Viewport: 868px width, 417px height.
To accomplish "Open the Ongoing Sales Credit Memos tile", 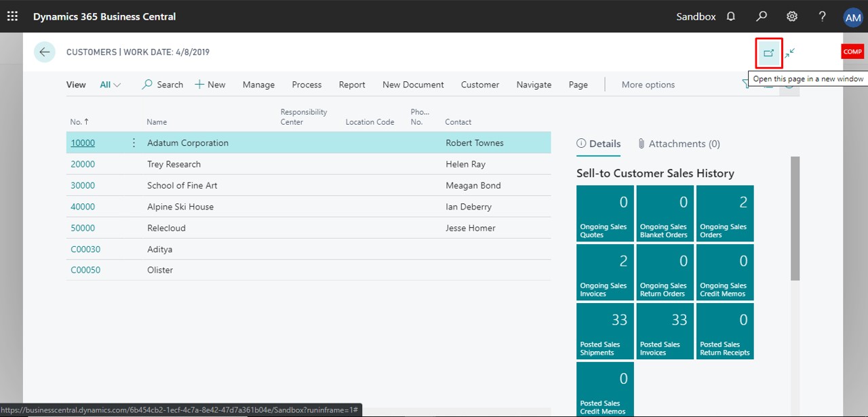I will coord(725,273).
